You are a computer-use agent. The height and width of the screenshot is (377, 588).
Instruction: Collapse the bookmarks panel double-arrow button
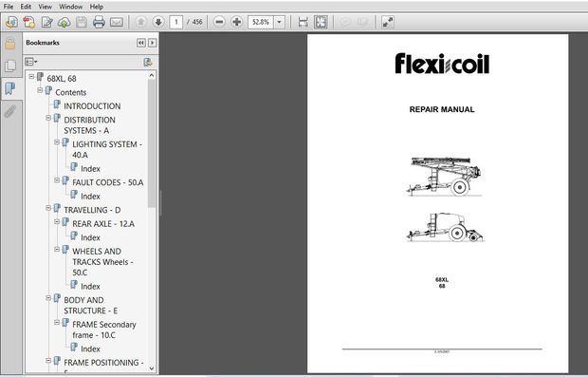(x=141, y=43)
